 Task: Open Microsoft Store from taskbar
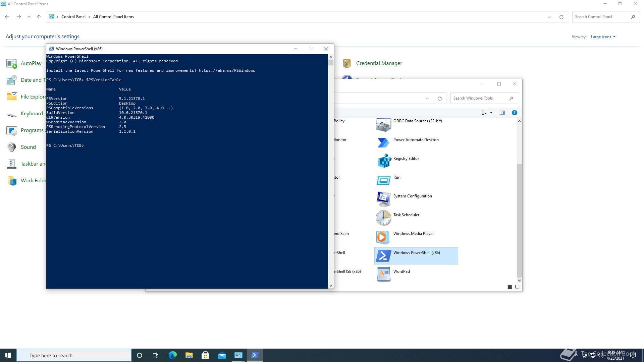click(x=205, y=355)
